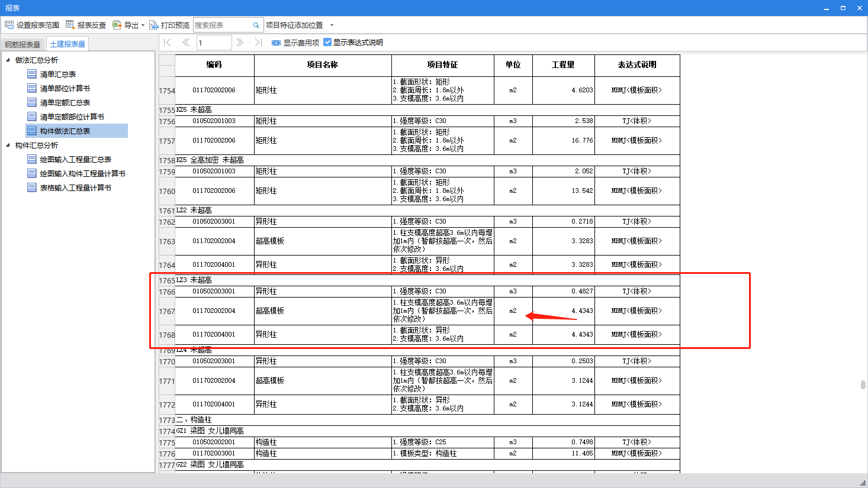Click the report icon beside 表格输入工程量计算书

click(x=32, y=188)
